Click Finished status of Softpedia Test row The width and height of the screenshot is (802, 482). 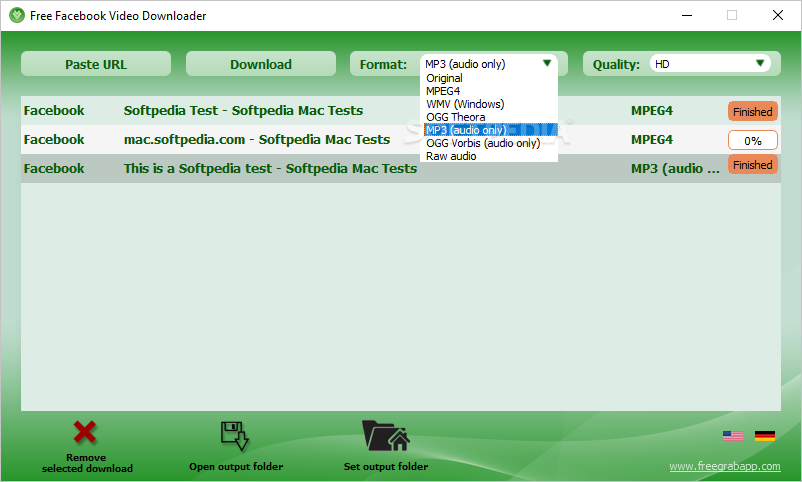pyautogui.click(x=752, y=112)
